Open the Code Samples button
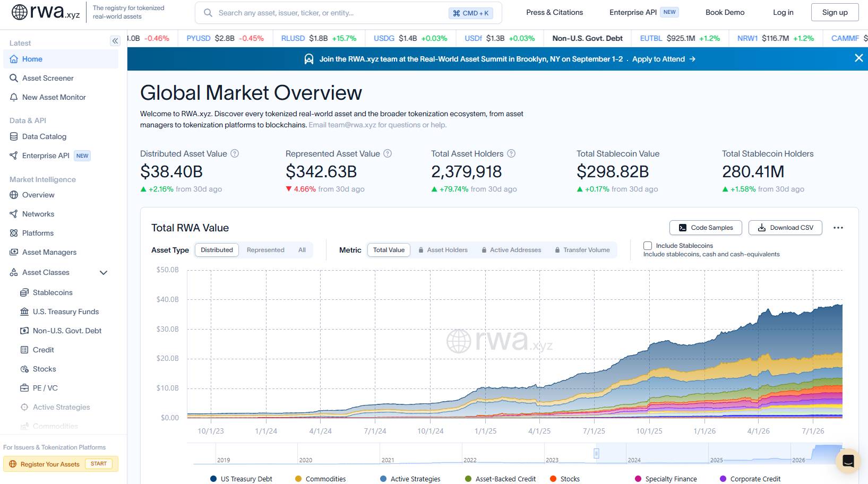This screenshot has width=868, height=484. pyautogui.click(x=706, y=228)
